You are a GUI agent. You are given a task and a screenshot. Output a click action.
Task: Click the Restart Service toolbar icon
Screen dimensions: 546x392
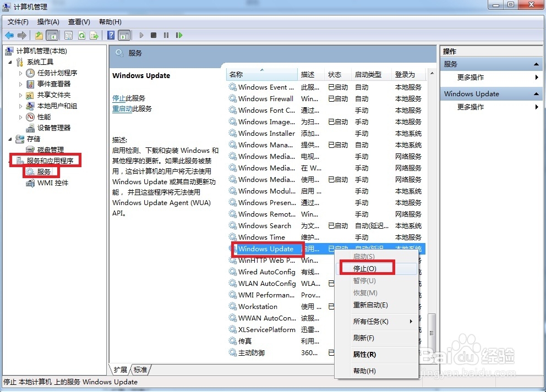coord(179,35)
